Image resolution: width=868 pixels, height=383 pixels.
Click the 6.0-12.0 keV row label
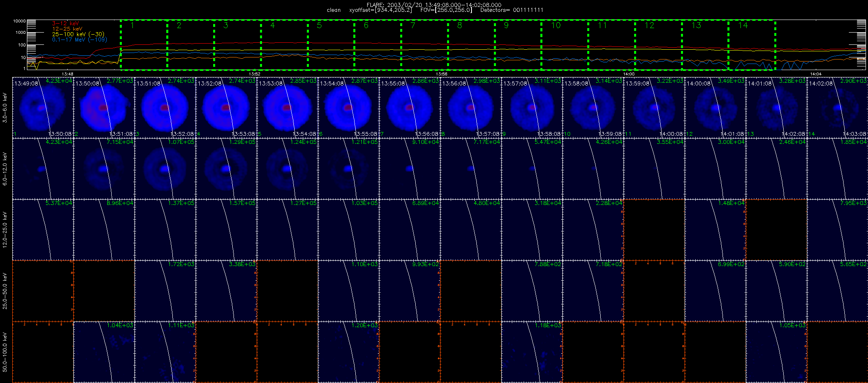pyautogui.click(x=5, y=169)
